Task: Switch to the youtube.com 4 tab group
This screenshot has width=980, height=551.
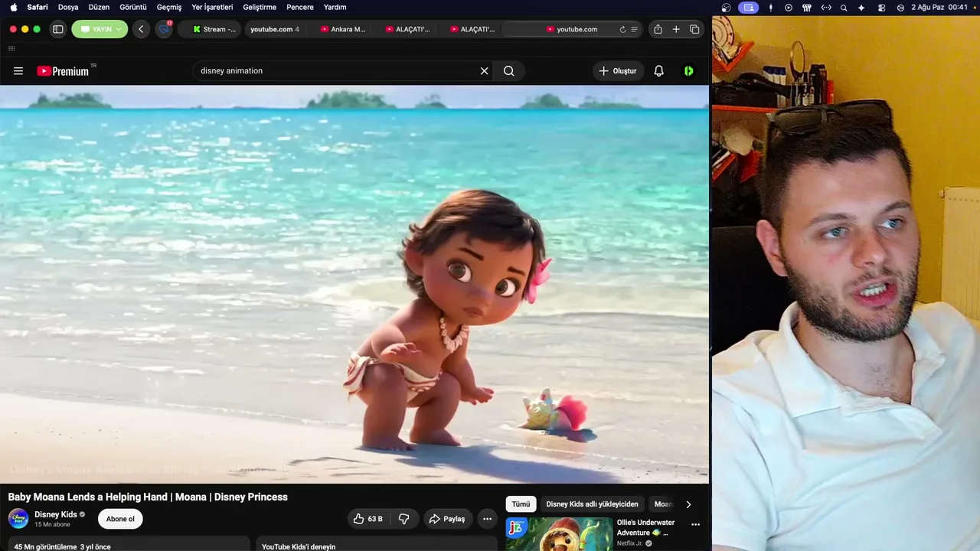Action: [x=275, y=29]
